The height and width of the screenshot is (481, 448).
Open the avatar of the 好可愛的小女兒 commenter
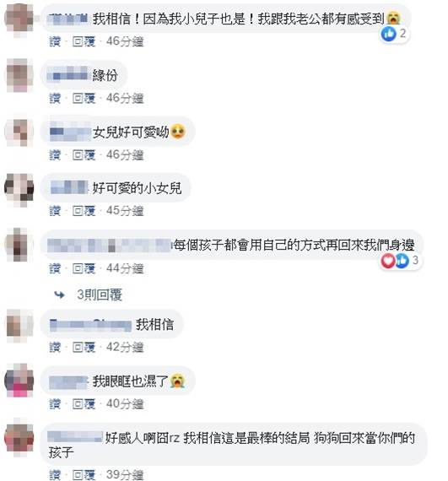coord(19,189)
